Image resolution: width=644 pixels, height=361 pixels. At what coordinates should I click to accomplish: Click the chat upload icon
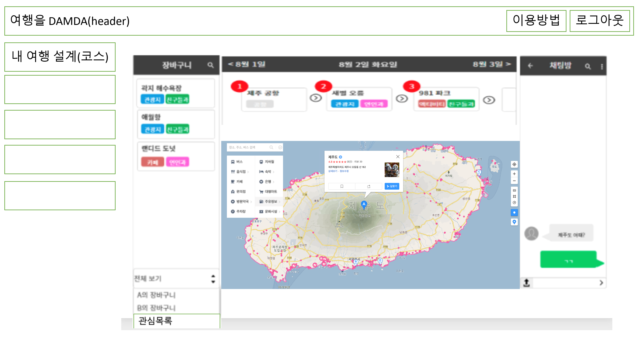coord(526,283)
